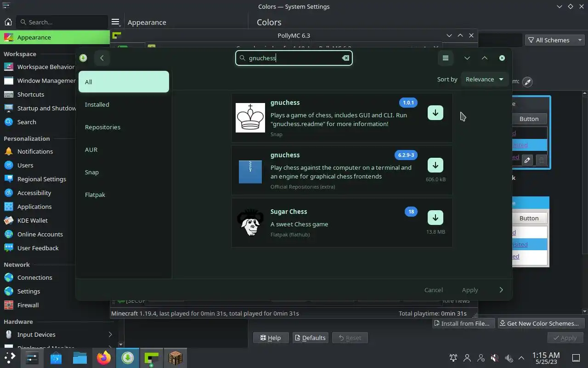Open the white king gnuchess Snap thumbnail

pos(250,118)
